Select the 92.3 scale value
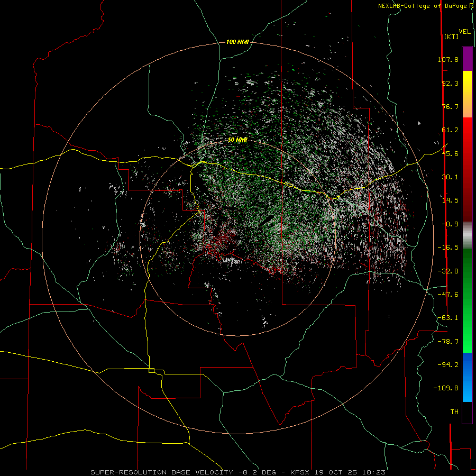The image size is (476, 476). (450, 83)
